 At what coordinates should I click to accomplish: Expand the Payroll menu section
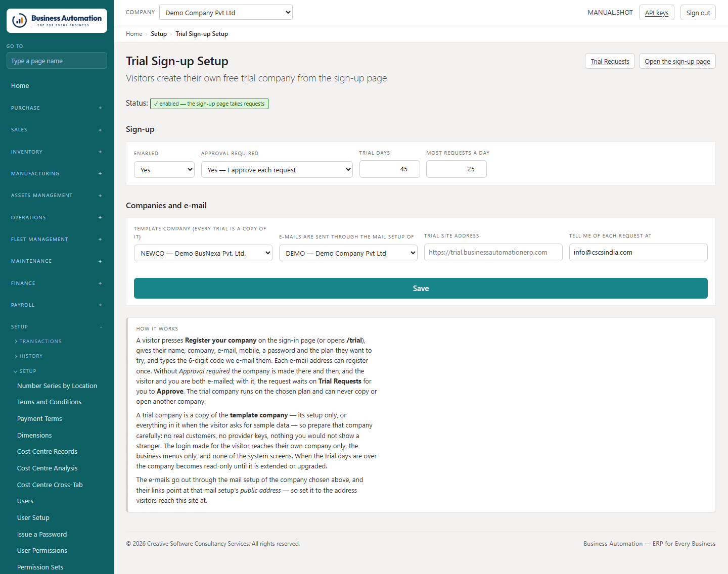(57, 305)
